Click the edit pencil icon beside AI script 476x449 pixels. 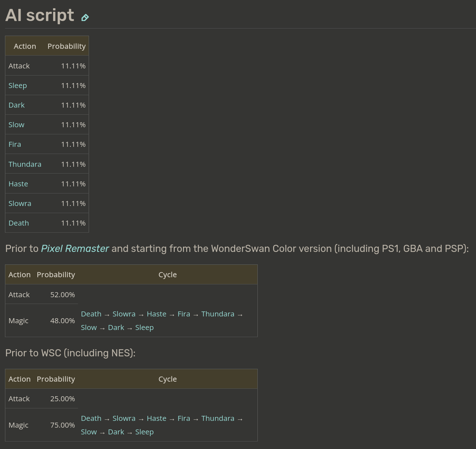85,17
